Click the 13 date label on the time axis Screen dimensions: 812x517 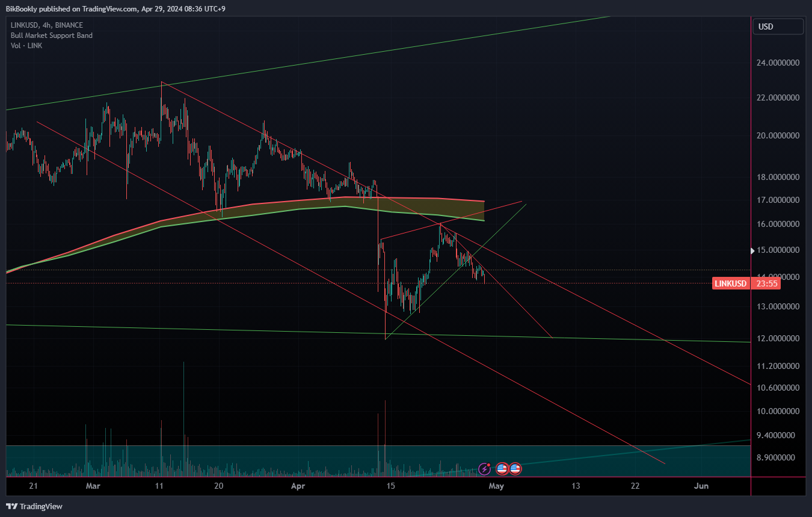pos(576,486)
